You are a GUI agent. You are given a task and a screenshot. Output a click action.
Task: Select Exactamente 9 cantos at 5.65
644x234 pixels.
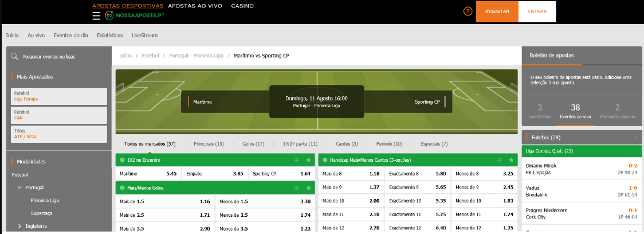[x=417, y=187]
